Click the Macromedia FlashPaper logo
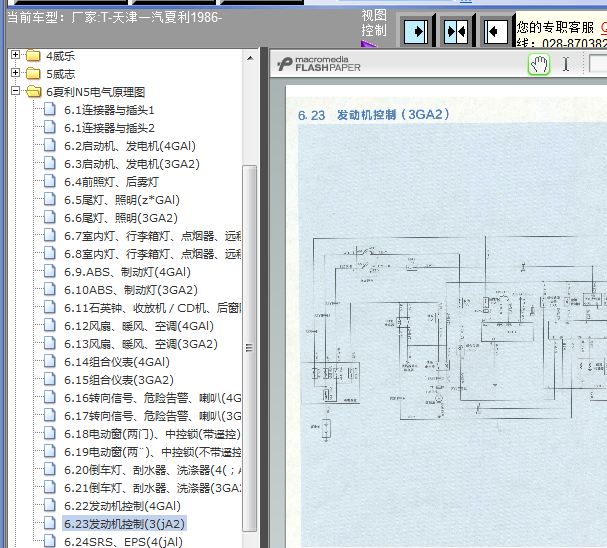Viewport: 607px width, 548px height. pyautogui.click(x=319, y=64)
